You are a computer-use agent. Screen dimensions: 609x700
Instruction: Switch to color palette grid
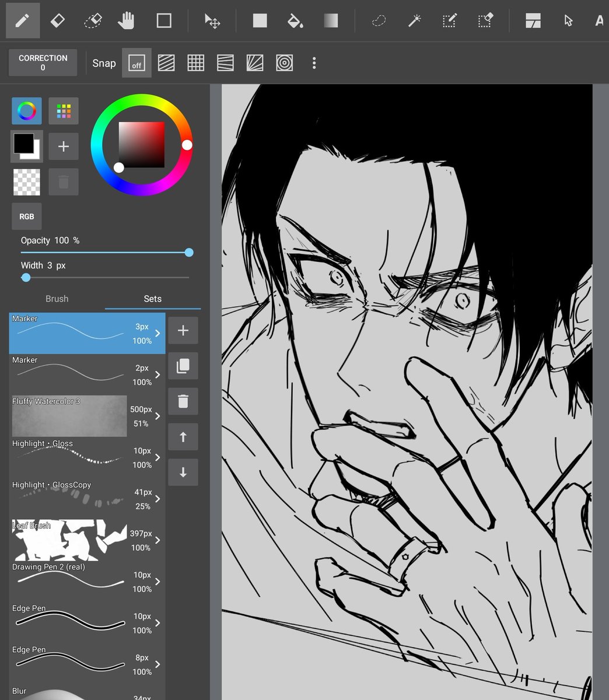pyautogui.click(x=64, y=111)
